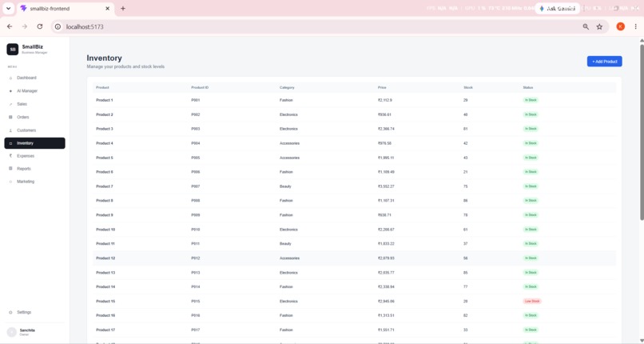Click the Sanchita user avatar
The image size is (644, 344).
coord(12,332)
